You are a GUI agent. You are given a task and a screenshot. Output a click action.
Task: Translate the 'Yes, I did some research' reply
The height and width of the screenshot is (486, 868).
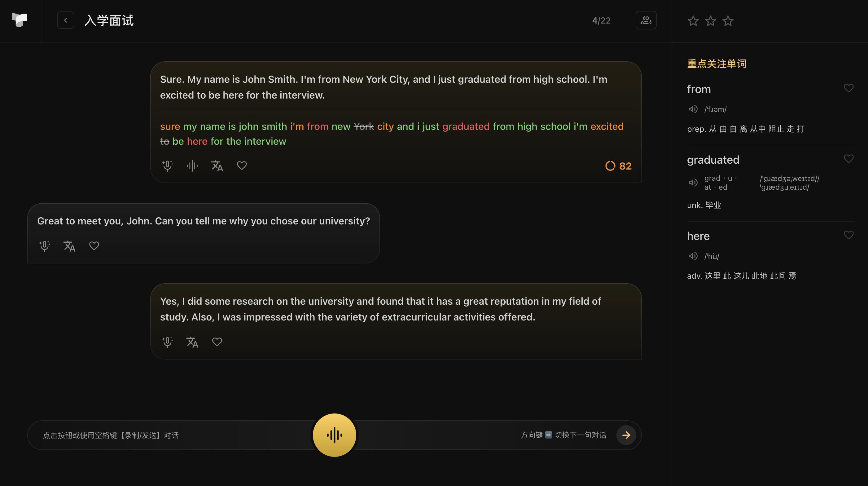(x=192, y=342)
